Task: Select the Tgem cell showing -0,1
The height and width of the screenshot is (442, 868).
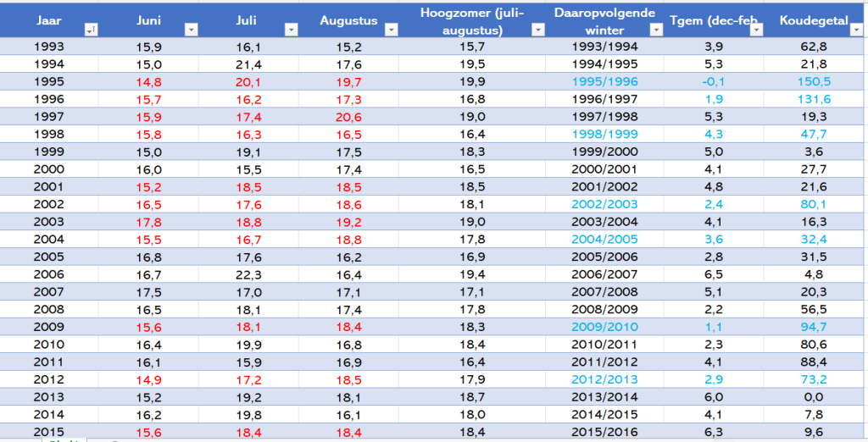Action: pos(714,81)
